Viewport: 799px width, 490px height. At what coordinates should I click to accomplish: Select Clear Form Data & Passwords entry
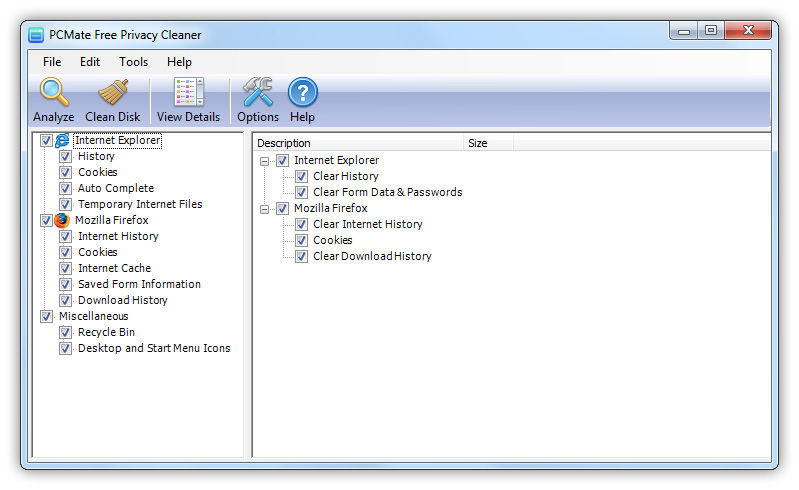click(387, 192)
